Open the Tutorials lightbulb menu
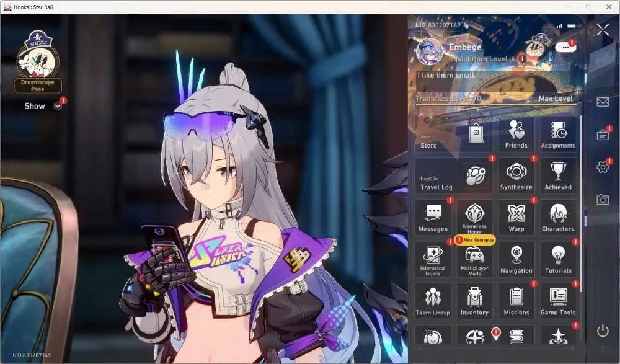The image size is (620, 364). [x=558, y=260]
